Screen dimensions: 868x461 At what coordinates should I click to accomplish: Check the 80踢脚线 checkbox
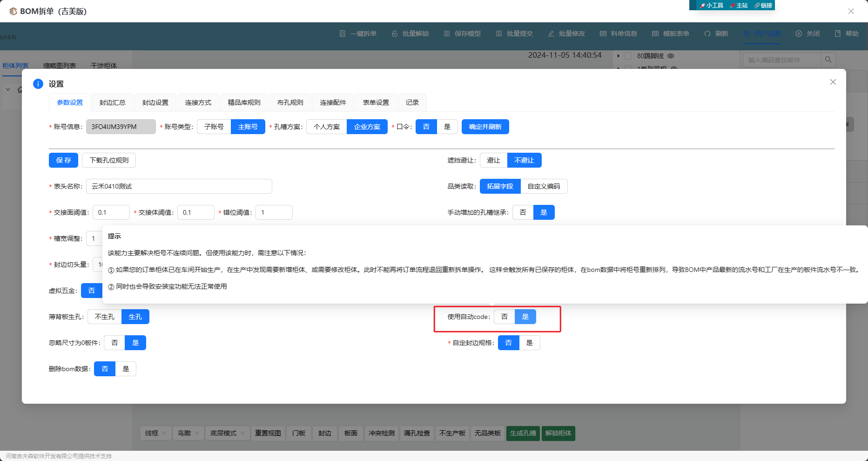628,56
